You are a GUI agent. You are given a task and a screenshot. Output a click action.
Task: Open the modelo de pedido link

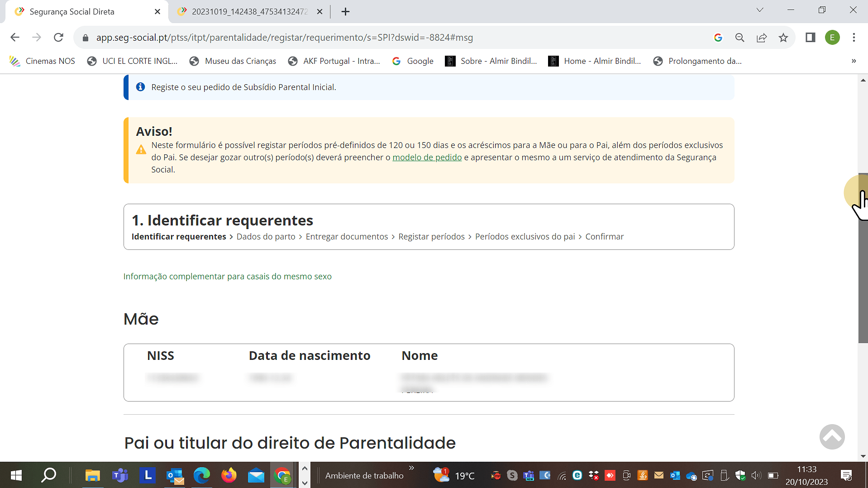[x=427, y=157]
